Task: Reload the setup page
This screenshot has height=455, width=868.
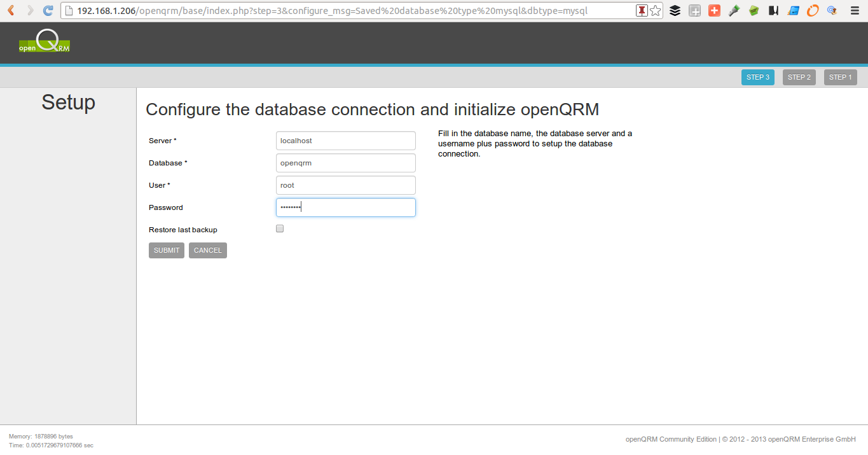Action: (x=48, y=10)
